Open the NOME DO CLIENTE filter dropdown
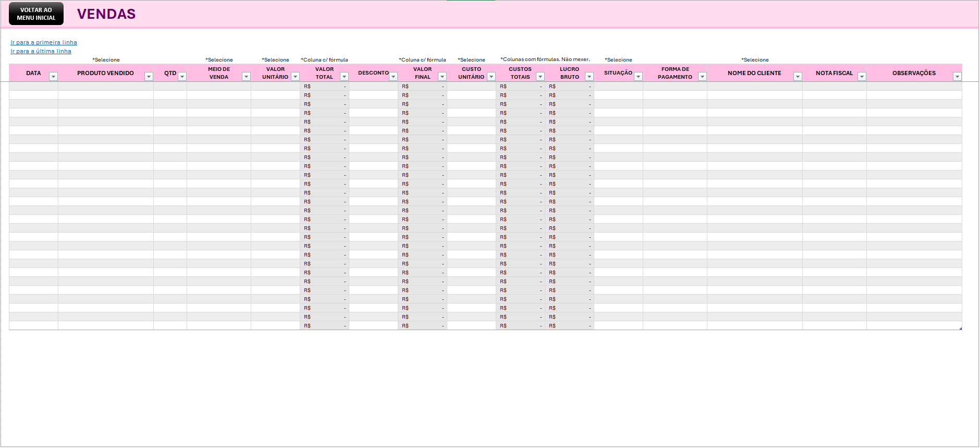 (x=798, y=77)
